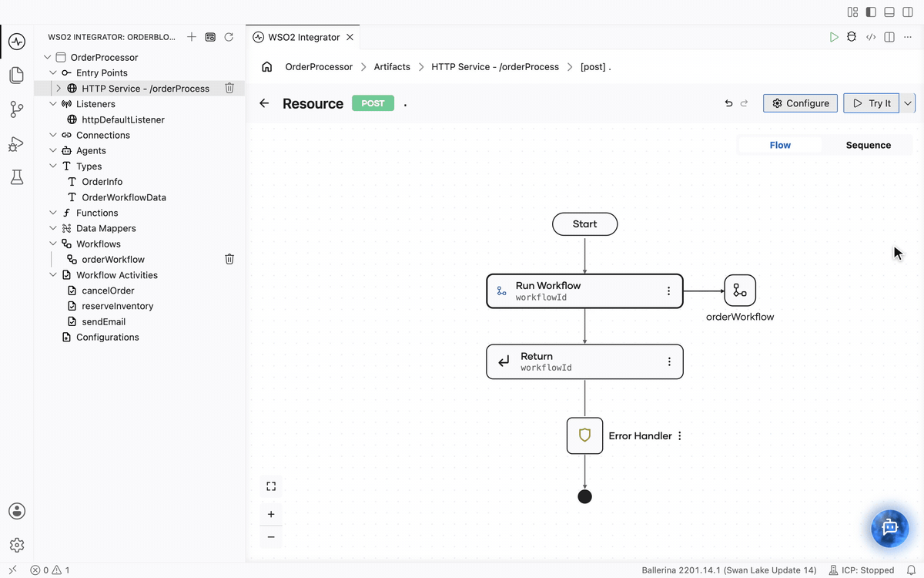This screenshot has width=924, height=578.
Task: Collapse the Connections section
Action: click(x=53, y=136)
